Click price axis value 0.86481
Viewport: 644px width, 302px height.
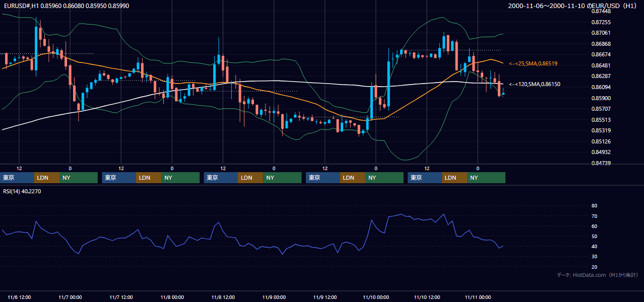click(600, 65)
